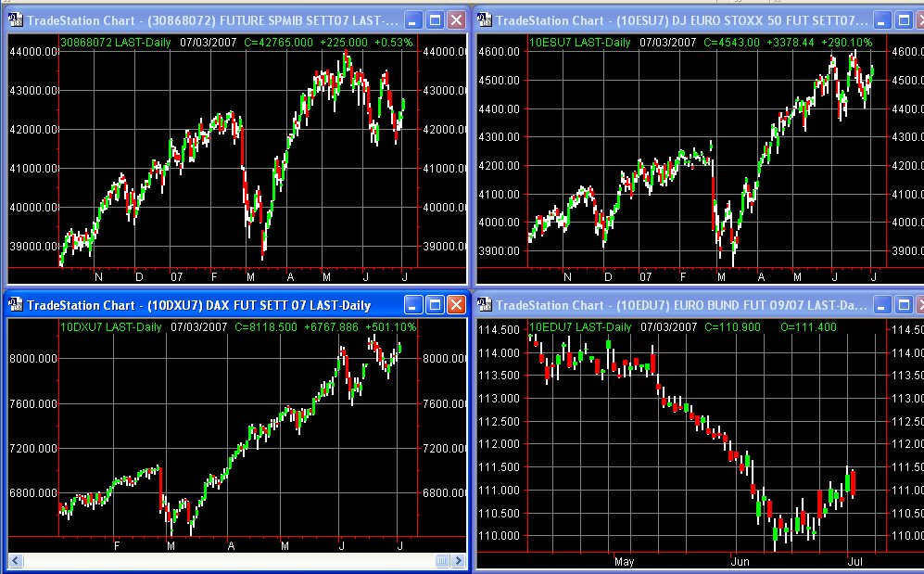The width and height of the screenshot is (924, 574).
Task: Click the left scroll arrow in the DAX chart
Action: pos(14,561)
